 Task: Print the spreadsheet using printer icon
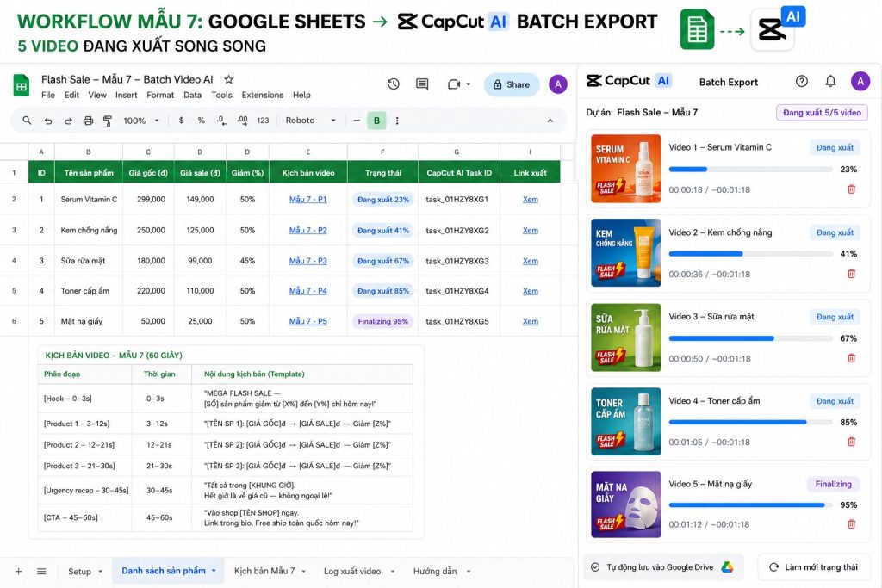(x=88, y=121)
